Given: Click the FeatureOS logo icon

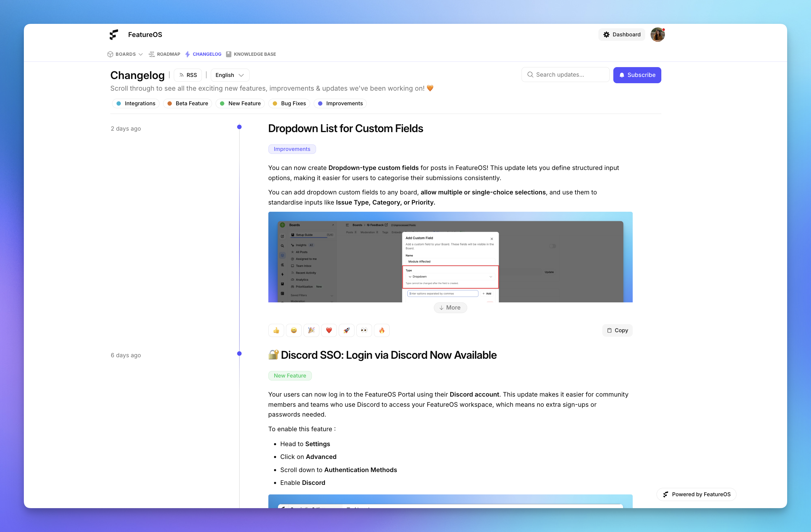Looking at the screenshot, I should click(114, 34).
